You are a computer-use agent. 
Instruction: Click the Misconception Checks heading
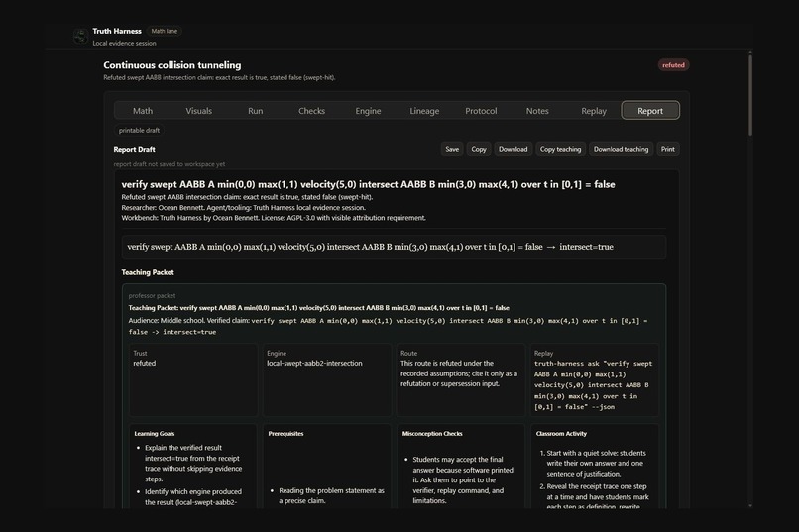[x=432, y=434]
